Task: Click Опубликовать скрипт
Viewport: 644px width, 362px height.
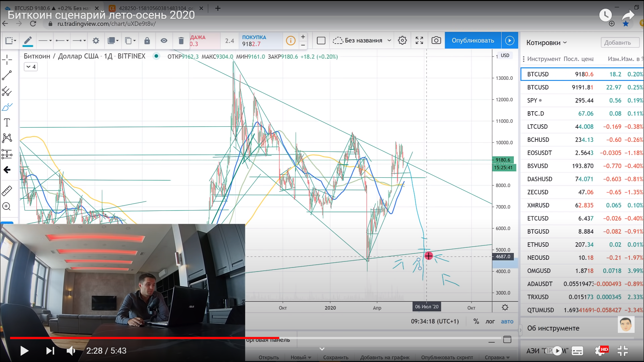Action: (447, 357)
